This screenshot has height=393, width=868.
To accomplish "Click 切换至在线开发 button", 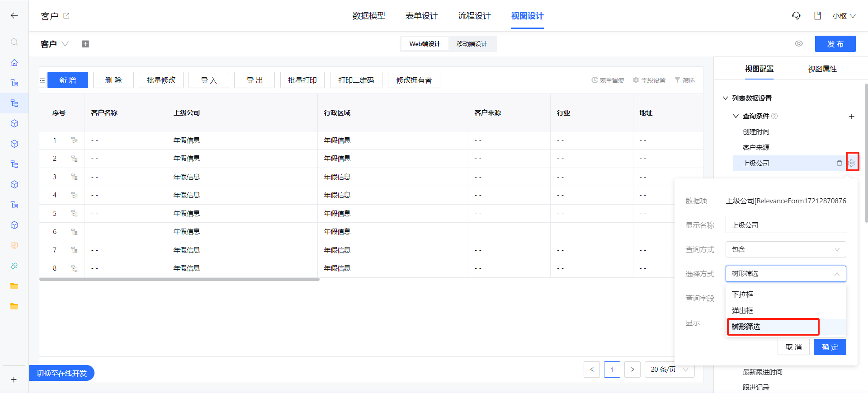I will click(x=61, y=373).
